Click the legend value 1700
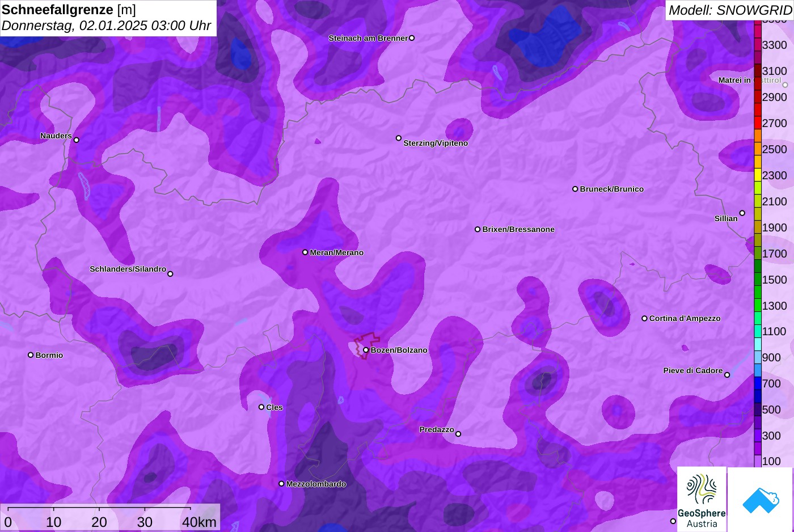The image size is (794, 532). (x=775, y=254)
